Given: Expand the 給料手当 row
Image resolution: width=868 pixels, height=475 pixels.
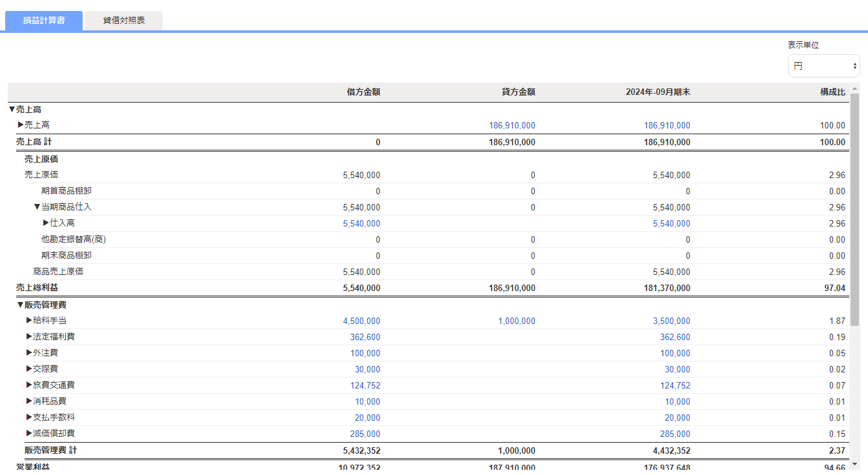Looking at the screenshot, I should tap(29, 320).
